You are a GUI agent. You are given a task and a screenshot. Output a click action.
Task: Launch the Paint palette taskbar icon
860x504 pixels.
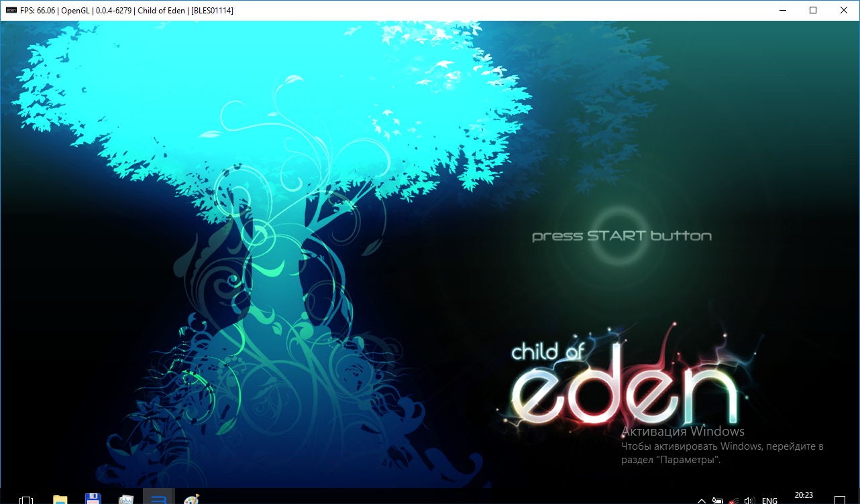192,499
